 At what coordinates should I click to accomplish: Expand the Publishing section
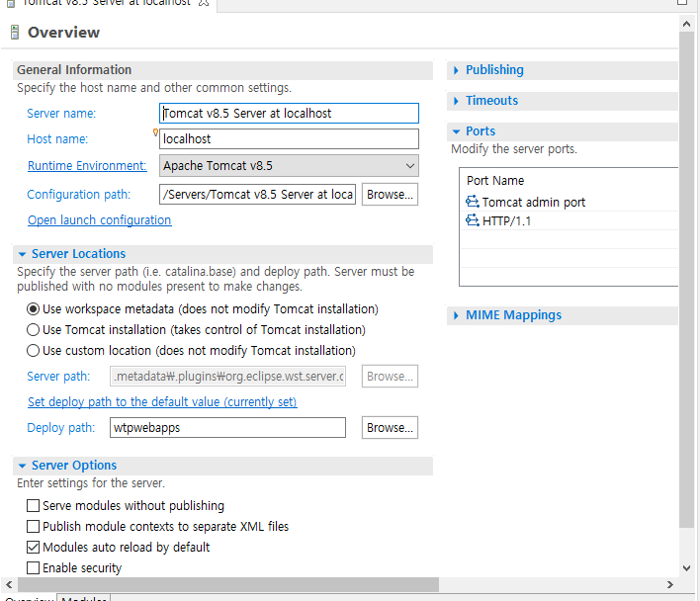click(x=456, y=70)
